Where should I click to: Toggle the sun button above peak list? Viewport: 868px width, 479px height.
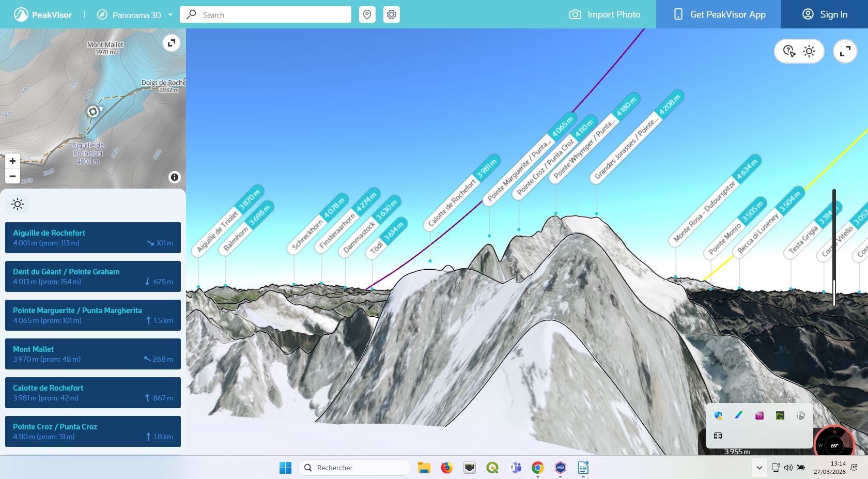[18, 205]
